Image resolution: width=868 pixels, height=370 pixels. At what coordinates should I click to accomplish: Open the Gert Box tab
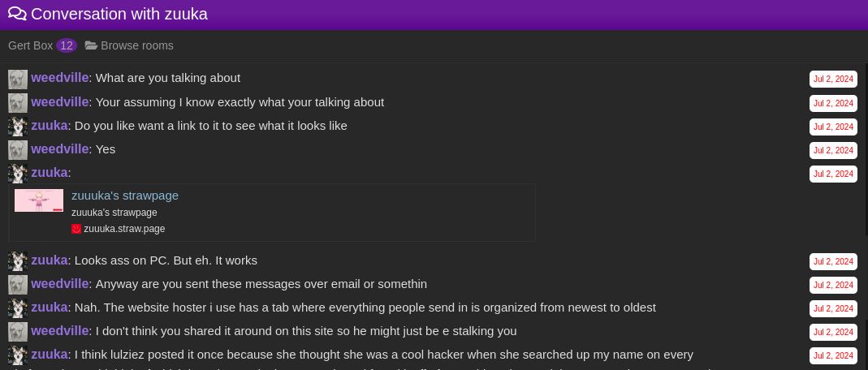pyautogui.click(x=31, y=45)
